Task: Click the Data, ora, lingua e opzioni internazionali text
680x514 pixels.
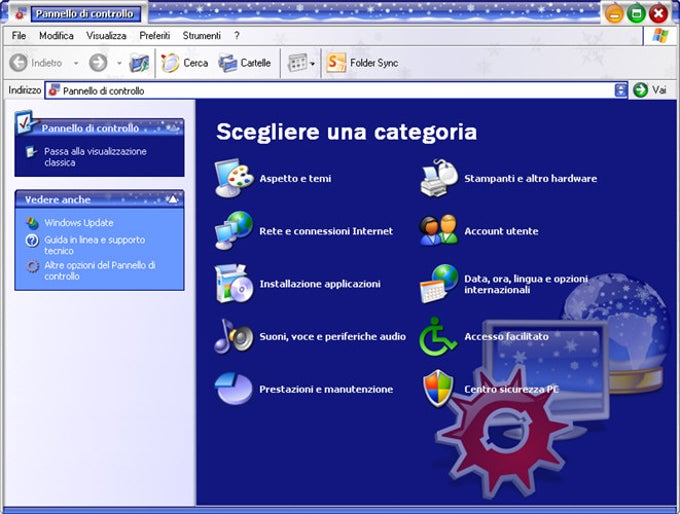Action: pos(526,284)
